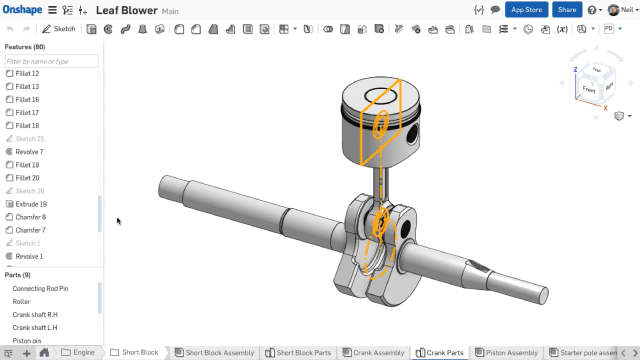Image resolution: width=640 pixels, height=360 pixels.
Task: Open the Short Block folder tab
Action: 134,352
